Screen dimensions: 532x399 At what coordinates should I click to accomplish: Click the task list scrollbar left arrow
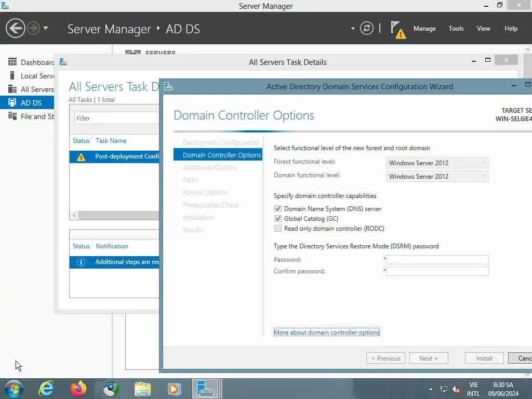coord(74,215)
